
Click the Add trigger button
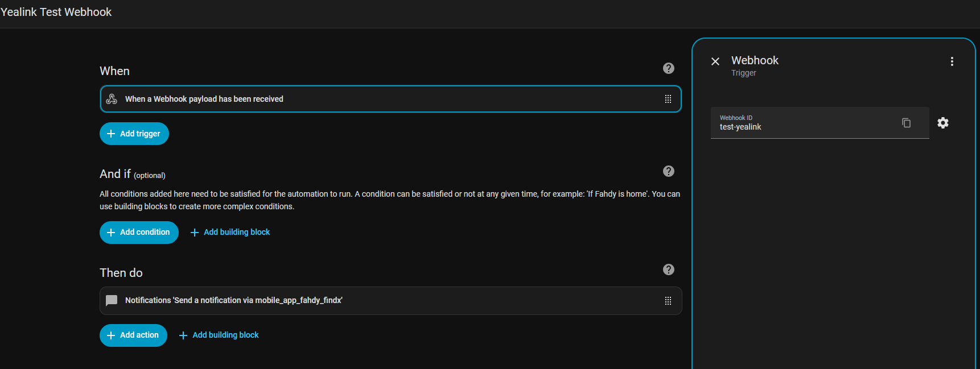(x=134, y=134)
